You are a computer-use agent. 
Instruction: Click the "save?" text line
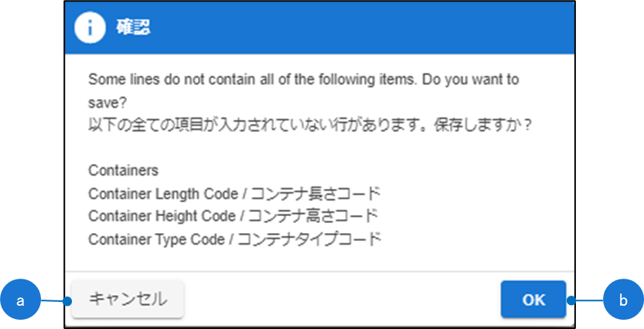click(107, 101)
